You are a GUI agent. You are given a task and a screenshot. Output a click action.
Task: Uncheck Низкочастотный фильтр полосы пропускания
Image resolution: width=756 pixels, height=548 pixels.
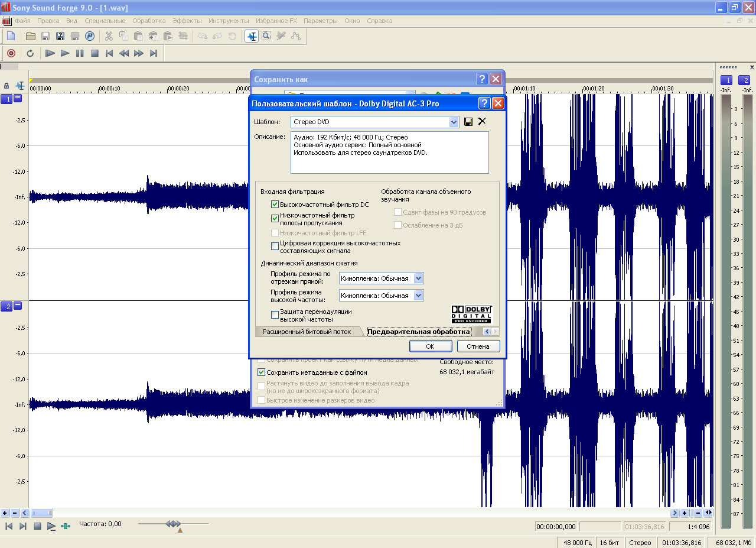tap(275, 219)
